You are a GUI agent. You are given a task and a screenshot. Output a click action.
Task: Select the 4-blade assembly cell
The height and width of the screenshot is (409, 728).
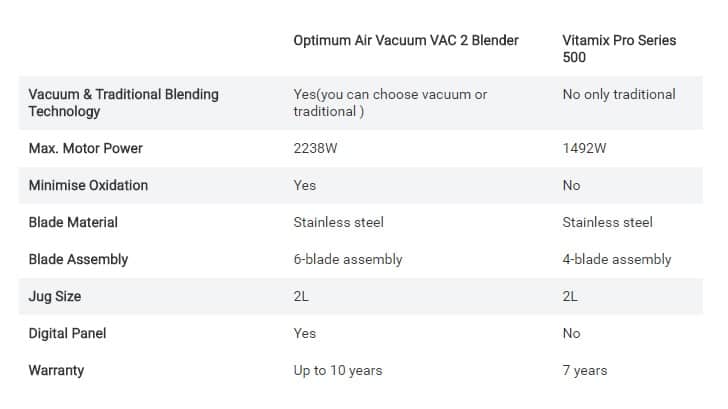click(x=617, y=260)
